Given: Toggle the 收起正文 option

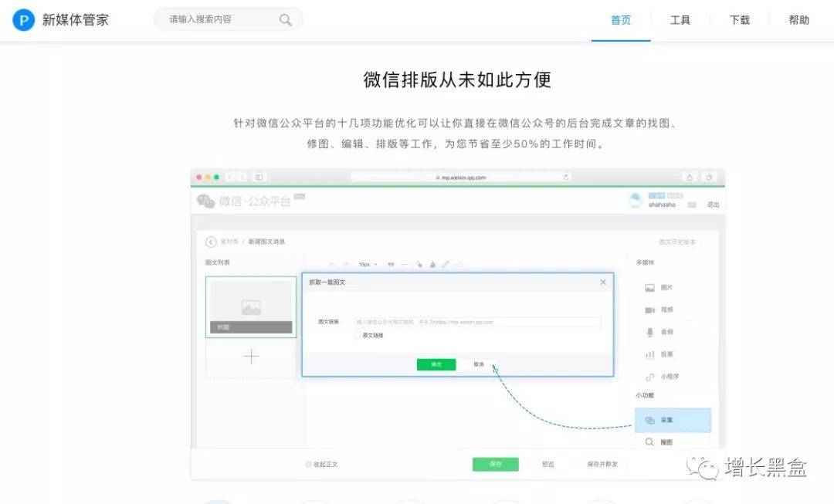Looking at the screenshot, I should coord(321,464).
